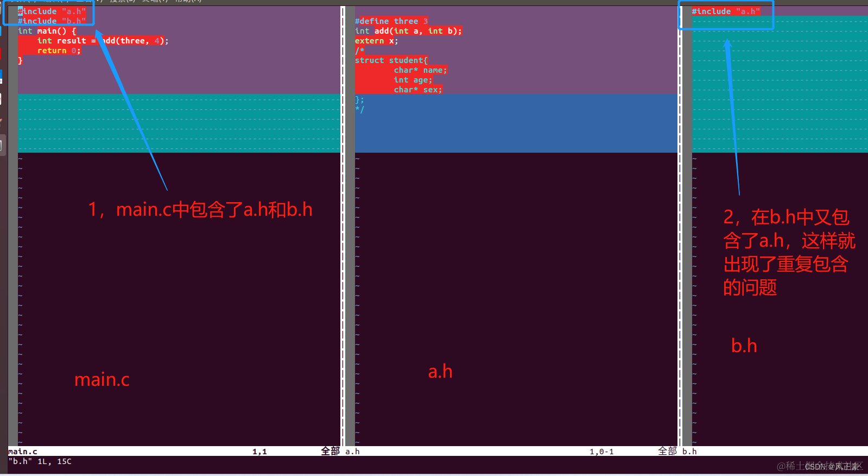Click the '};' closing line in a.h

coord(359,99)
